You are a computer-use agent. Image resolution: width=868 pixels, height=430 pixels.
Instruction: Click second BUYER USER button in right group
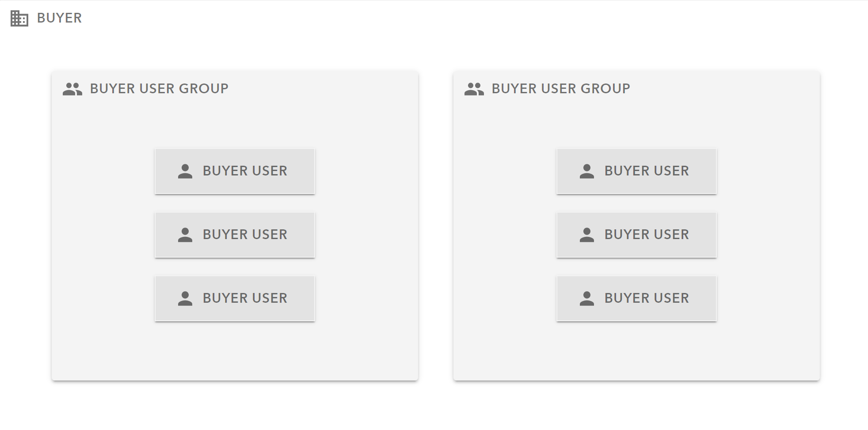coord(636,235)
